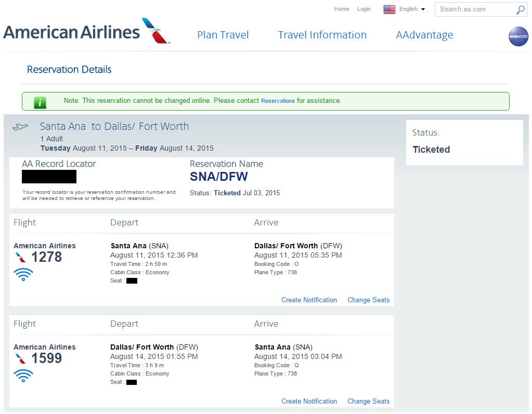Click the search magnifier icon
Viewport: 532px width, 414px height.
(x=520, y=10)
